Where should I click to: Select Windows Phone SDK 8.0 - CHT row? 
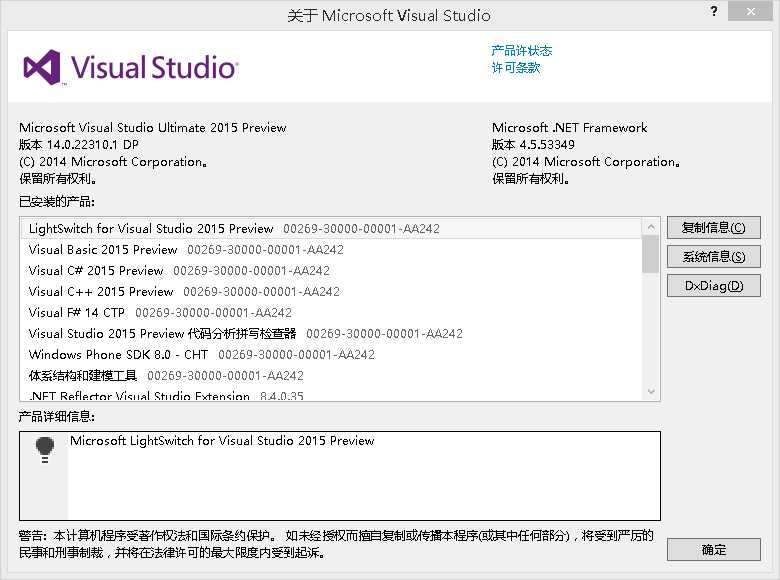pyautogui.click(x=331, y=354)
